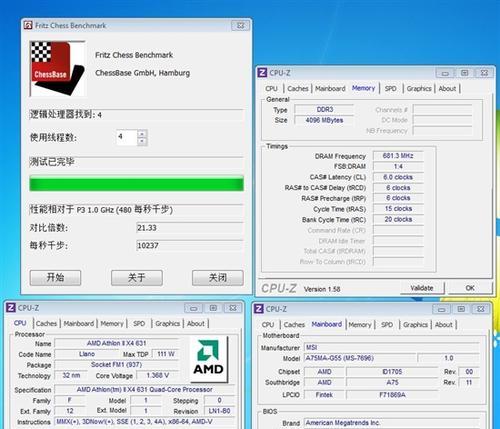Click the CPU-Z Z icon in Memory window
This screenshot has width=500, height=429.
[263, 73]
